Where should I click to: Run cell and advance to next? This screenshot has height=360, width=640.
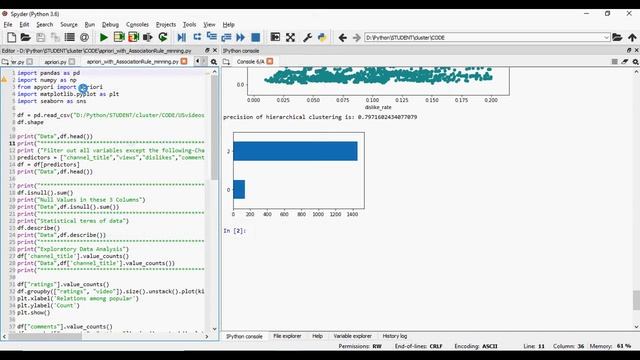[133, 38]
